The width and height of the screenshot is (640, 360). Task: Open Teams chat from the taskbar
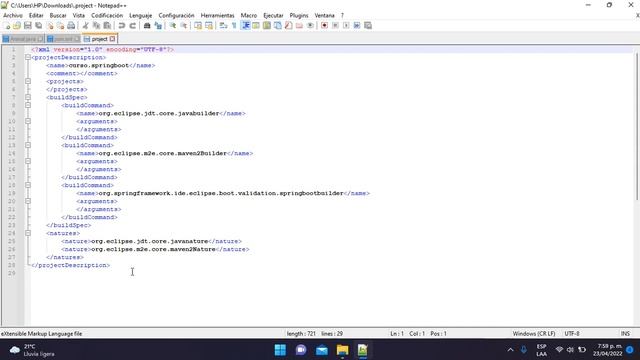[x=301, y=350]
